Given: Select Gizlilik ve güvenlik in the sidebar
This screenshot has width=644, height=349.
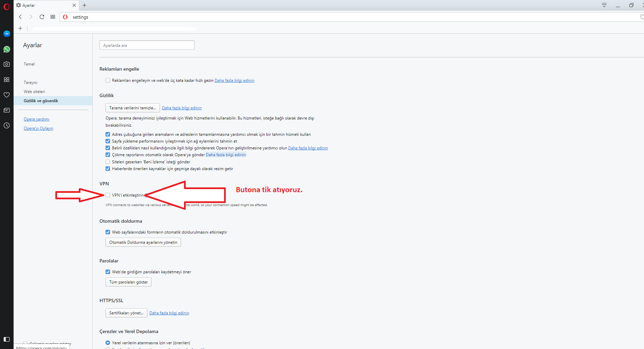Looking at the screenshot, I should click(x=53, y=101).
